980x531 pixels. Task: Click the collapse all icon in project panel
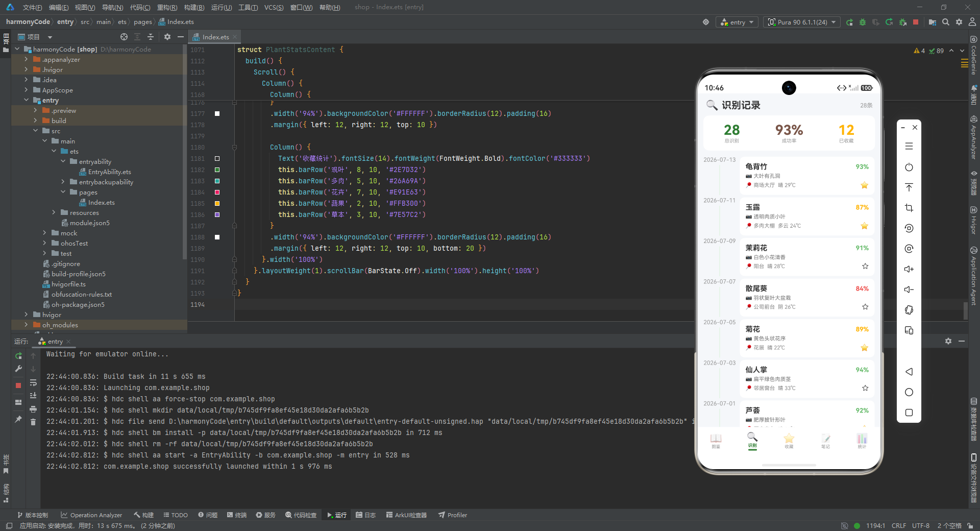point(151,37)
